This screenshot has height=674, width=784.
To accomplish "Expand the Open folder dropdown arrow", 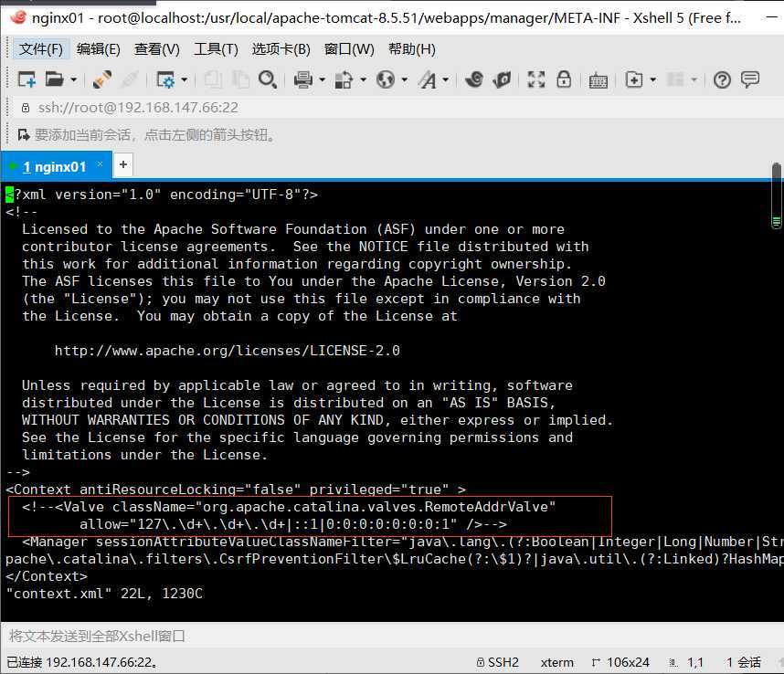I will [73, 79].
